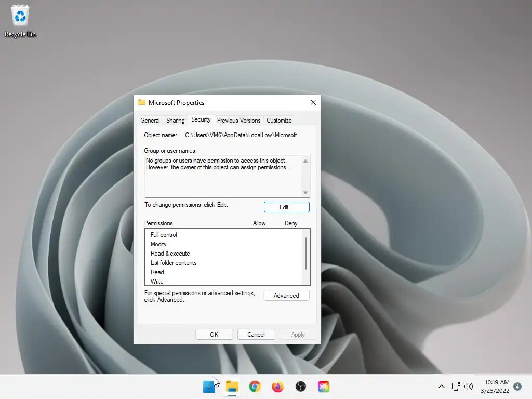Open File Explorer from the taskbar
The image size is (532, 399).
232,387
